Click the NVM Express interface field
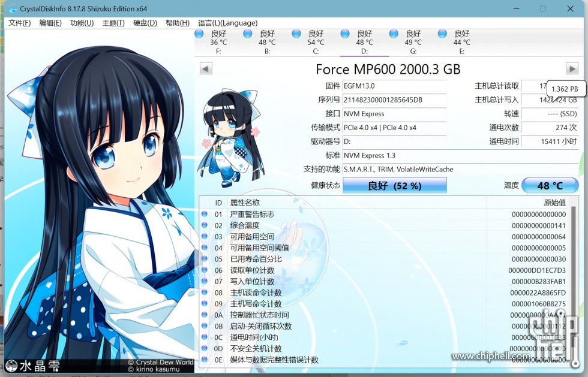This screenshot has width=588, height=377. [395, 113]
